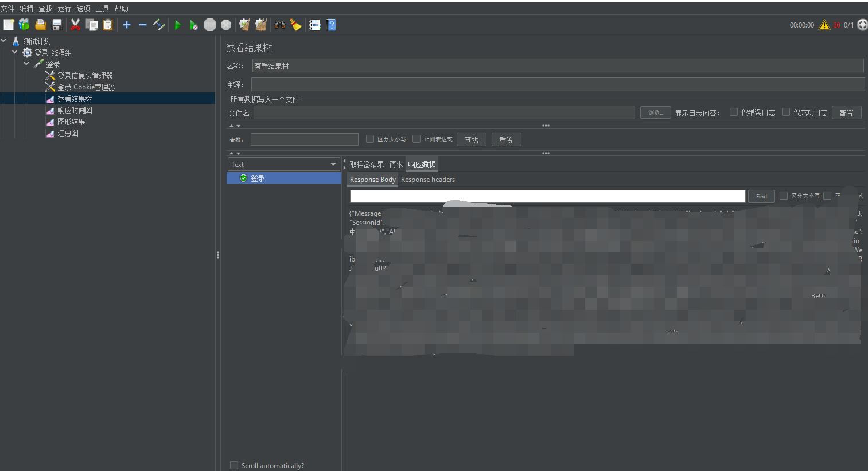This screenshot has height=471, width=868.
Task: Open Help with question mark icon
Action: point(331,25)
